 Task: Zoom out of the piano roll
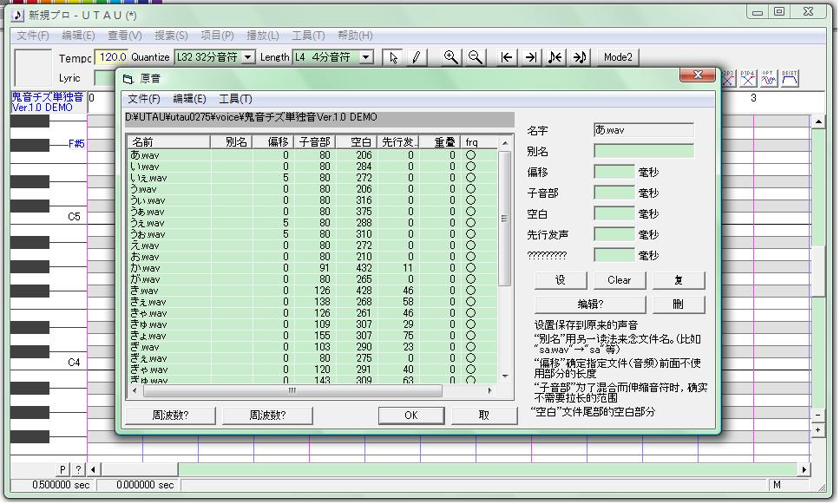[475, 57]
